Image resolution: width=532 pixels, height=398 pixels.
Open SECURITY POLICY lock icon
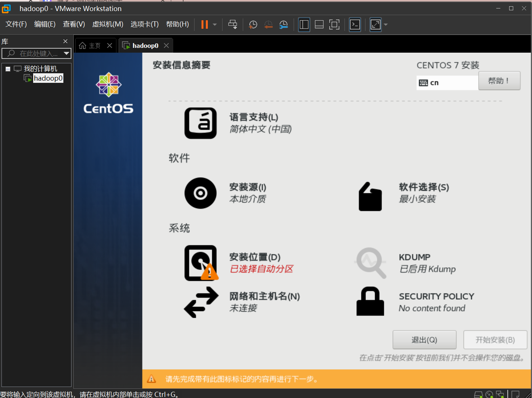[370, 301]
